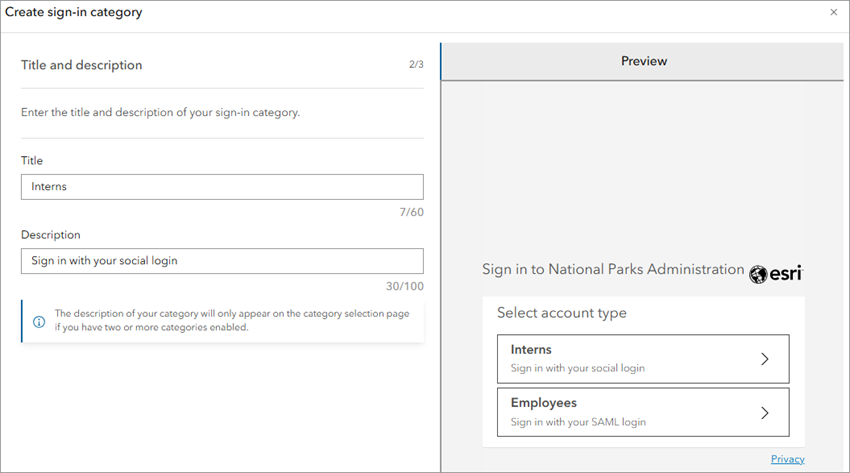
Task: Open the Privacy link
Action: [787, 459]
